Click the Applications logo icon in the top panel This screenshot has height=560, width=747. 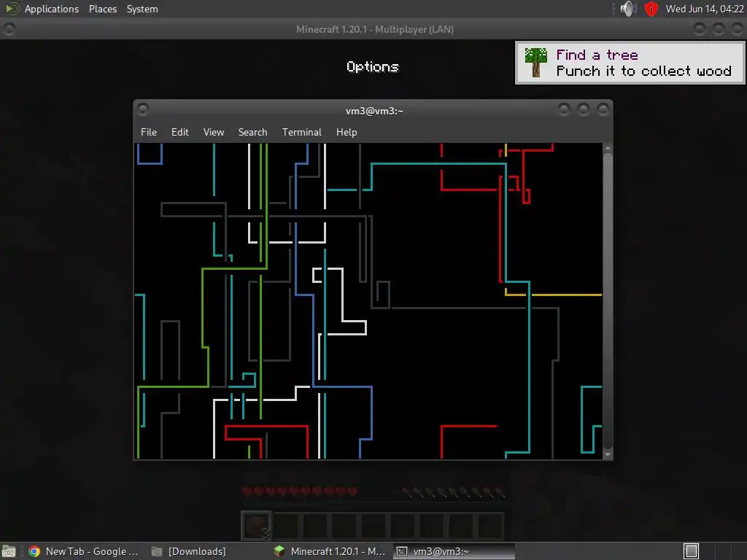click(12, 9)
